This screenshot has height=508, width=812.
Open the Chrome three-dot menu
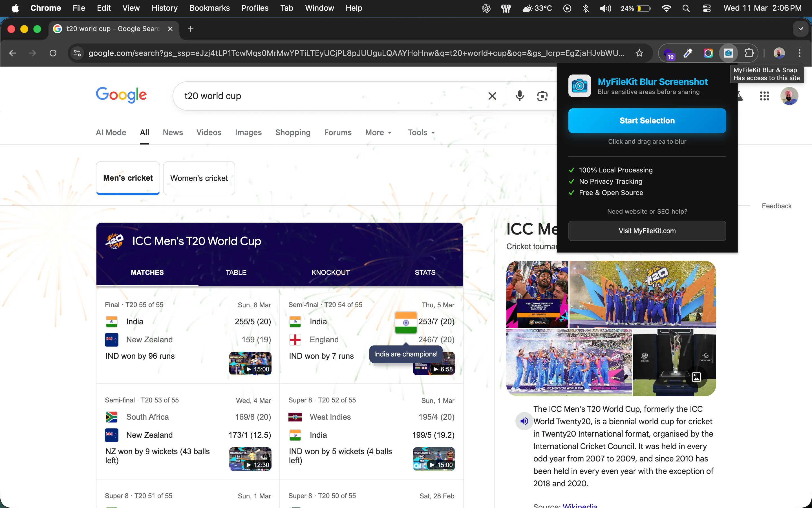(x=800, y=53)
